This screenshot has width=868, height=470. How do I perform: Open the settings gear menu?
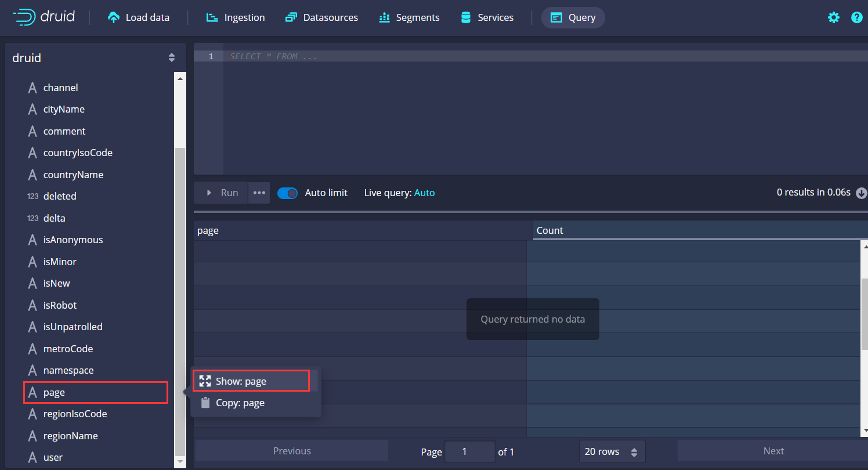pyautogui.click(x=834, y=17)
